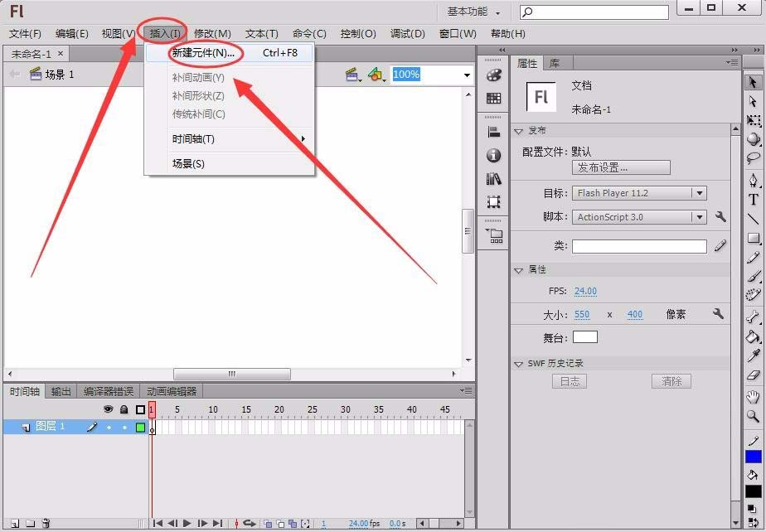The width and height of the screenshot is (766, 532).
Task: Click the 发布设置 button
Action: 621,167
